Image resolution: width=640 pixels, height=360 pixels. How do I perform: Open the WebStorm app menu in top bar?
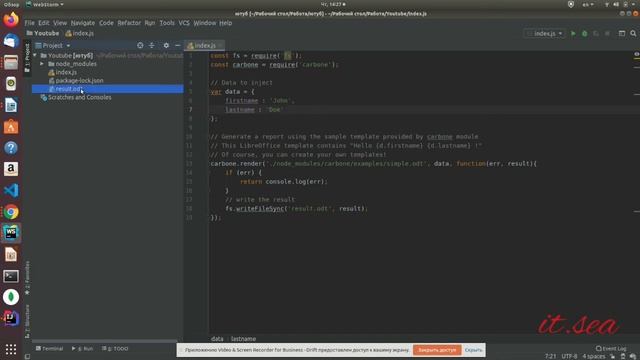click(45, 4)
